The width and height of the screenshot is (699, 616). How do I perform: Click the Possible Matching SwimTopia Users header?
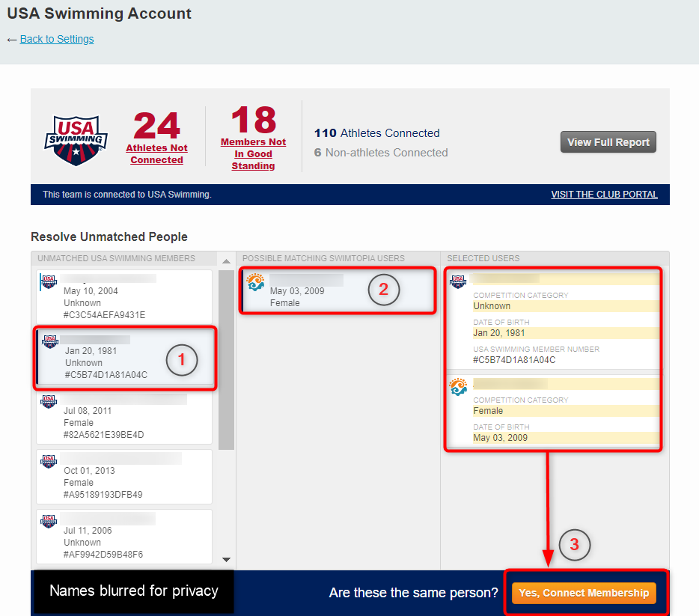click(x=323, y=258)
